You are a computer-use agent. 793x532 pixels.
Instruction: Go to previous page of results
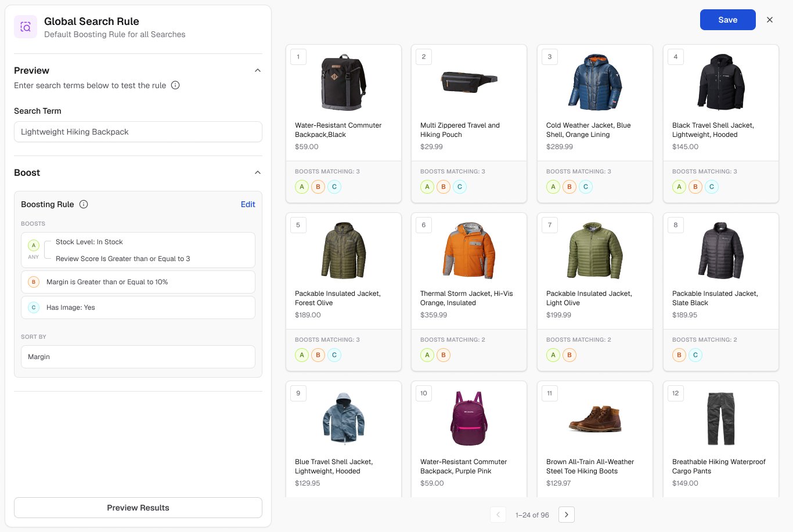[x=498, y=515]
